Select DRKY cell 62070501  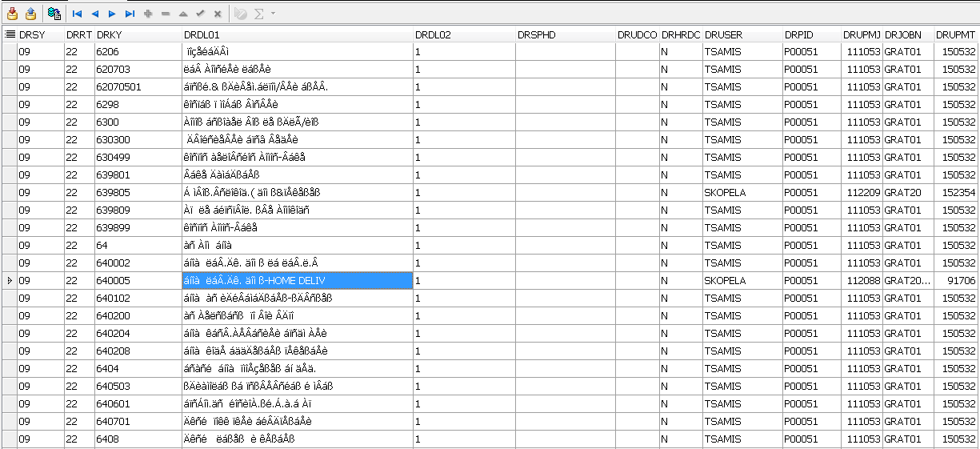coord(138,87)
